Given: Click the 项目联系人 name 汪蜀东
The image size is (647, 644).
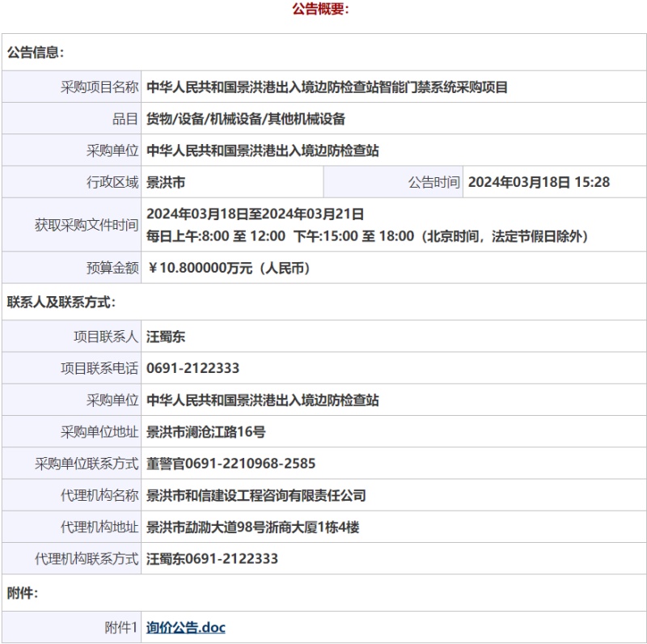Looking at the screenshot, I should [x=166, y=337].
